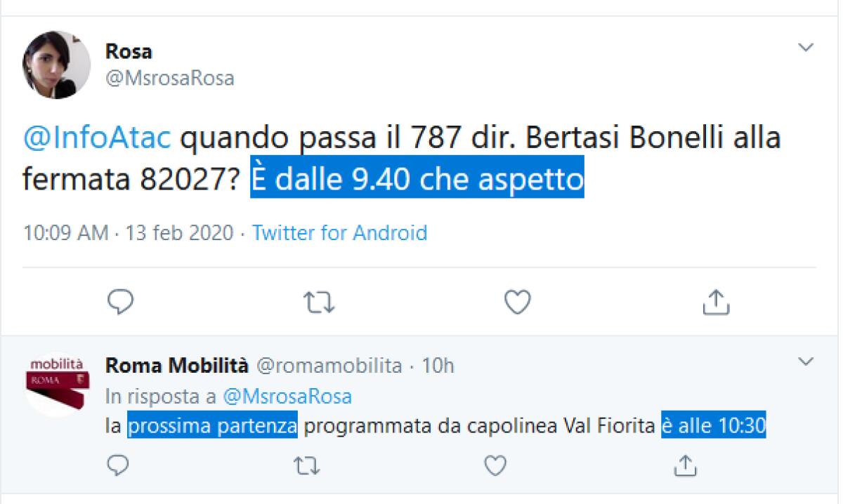The image size is (843, 504).
Task: Click the Roma Mobilità account name
Action: point(176,366)
